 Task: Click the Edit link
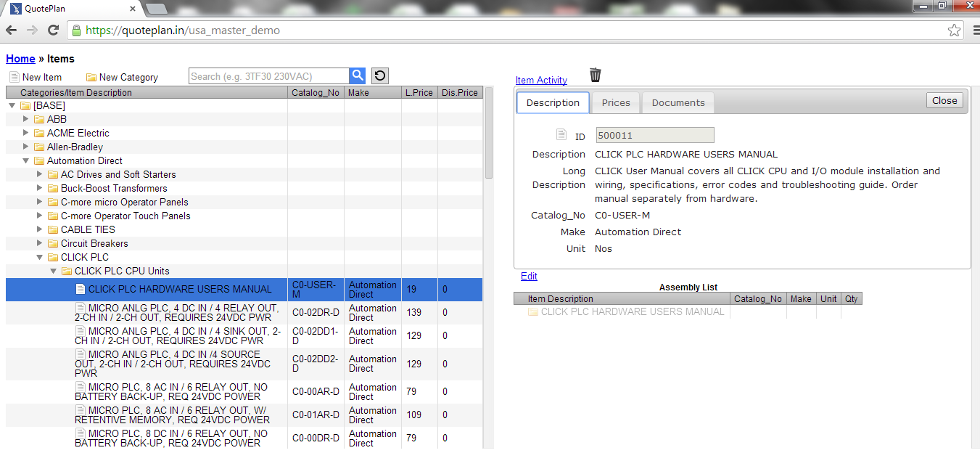click(x=529, y=276)
